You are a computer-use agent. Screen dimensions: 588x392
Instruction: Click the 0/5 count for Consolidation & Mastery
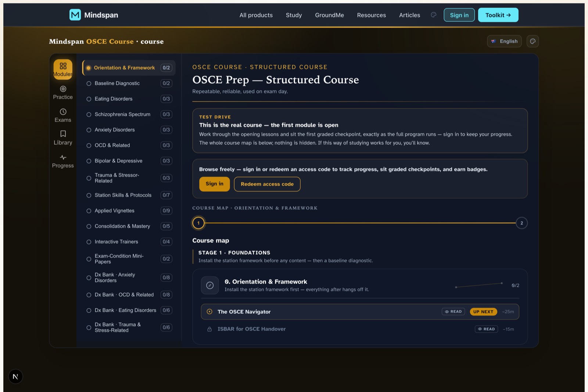[166, 226]
